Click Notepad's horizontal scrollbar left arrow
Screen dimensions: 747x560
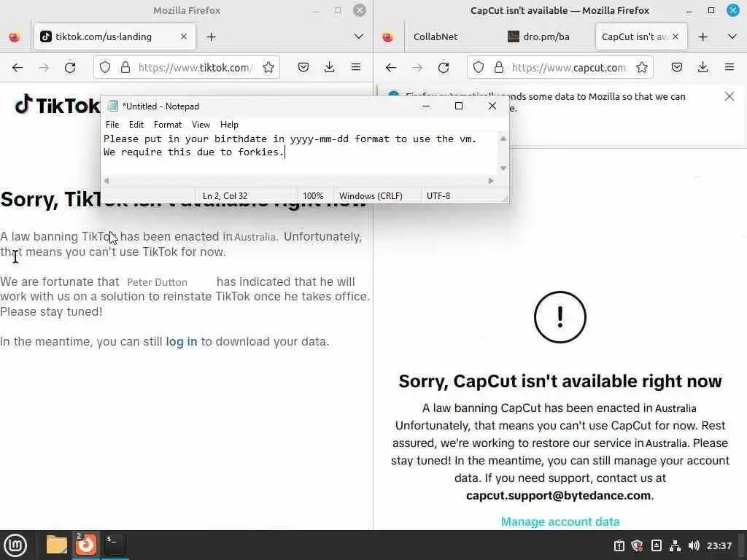107,181
